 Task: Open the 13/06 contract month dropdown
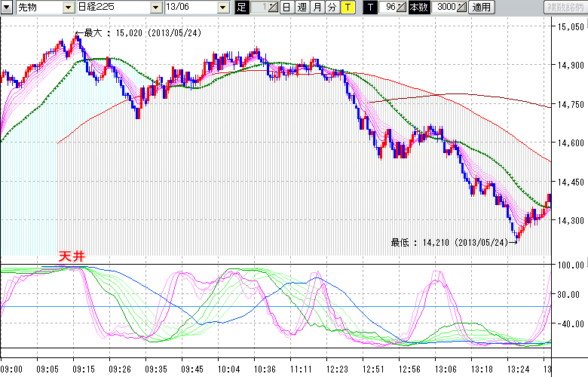222,8
